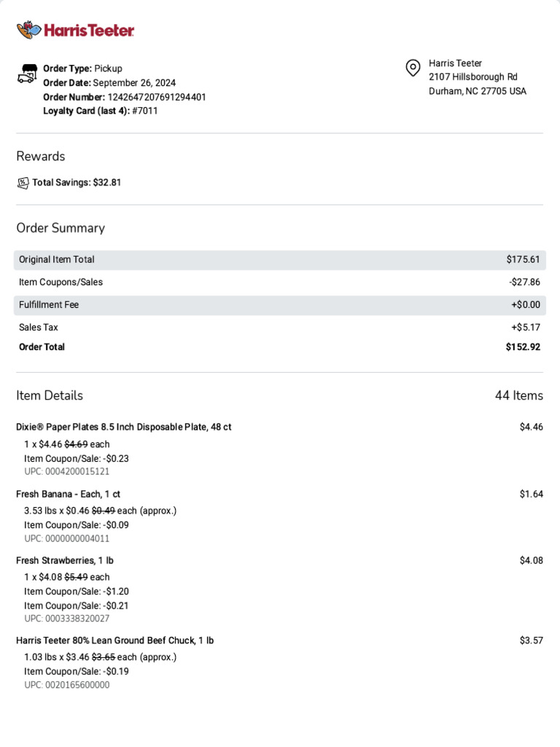Image resolution: width=560 pixels, height=747 pixels.
Task: Click the Total Savings tag icon
Action: [x=23, y=182]
